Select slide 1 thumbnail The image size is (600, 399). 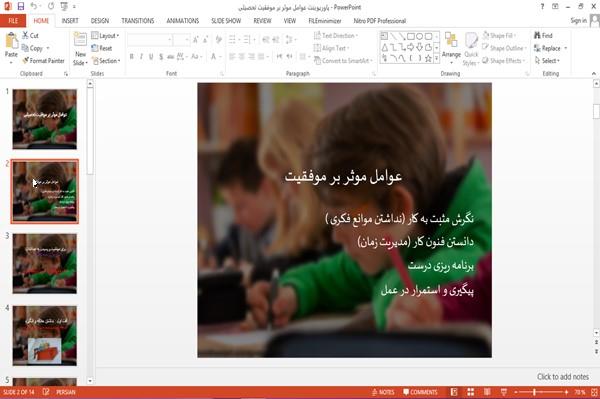[x=44, y=119]
